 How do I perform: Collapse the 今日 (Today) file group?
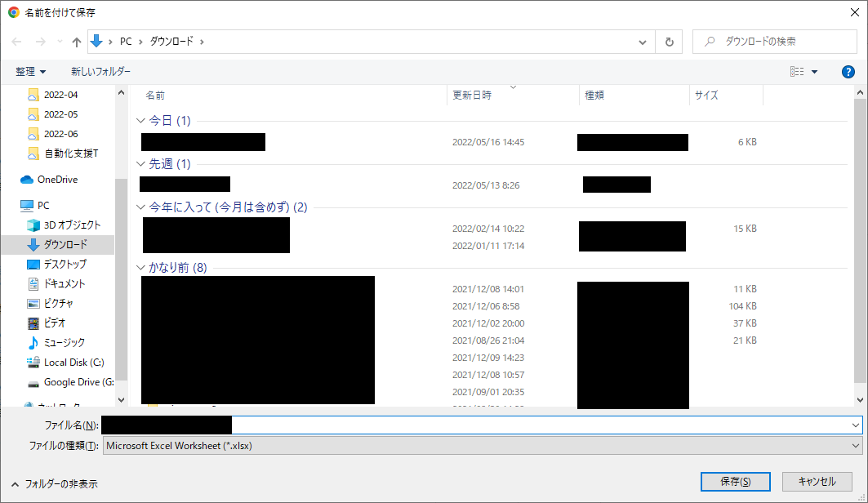(140, 120)
